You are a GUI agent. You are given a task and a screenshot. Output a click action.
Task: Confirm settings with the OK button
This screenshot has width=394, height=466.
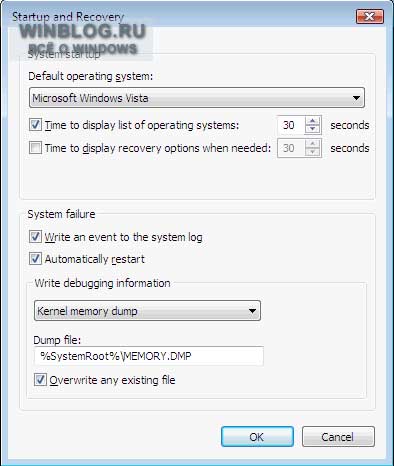pyautogui.click(x=257, y=437)
